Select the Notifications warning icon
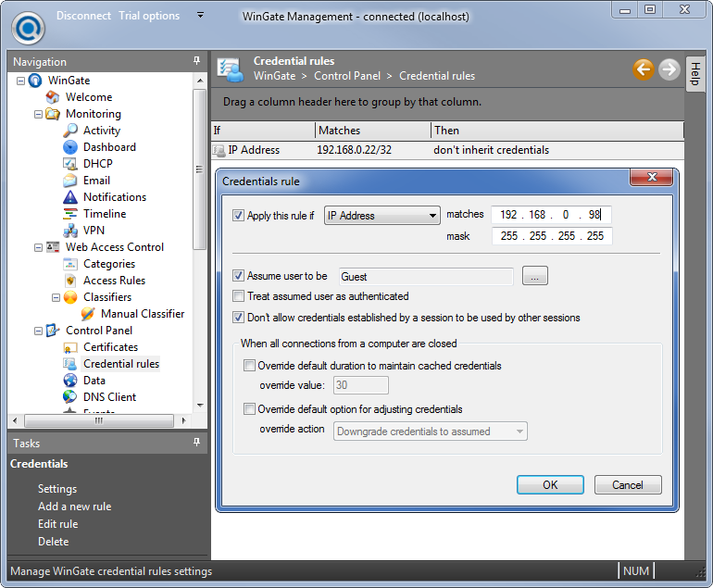Screen dimensions: 713x588 click(x=70, y=197)
